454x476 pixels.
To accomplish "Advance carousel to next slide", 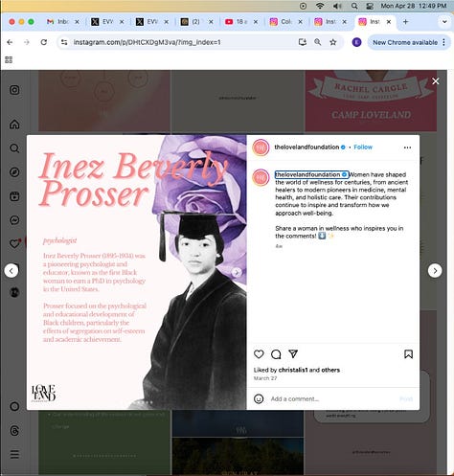I will pos(237,272).
